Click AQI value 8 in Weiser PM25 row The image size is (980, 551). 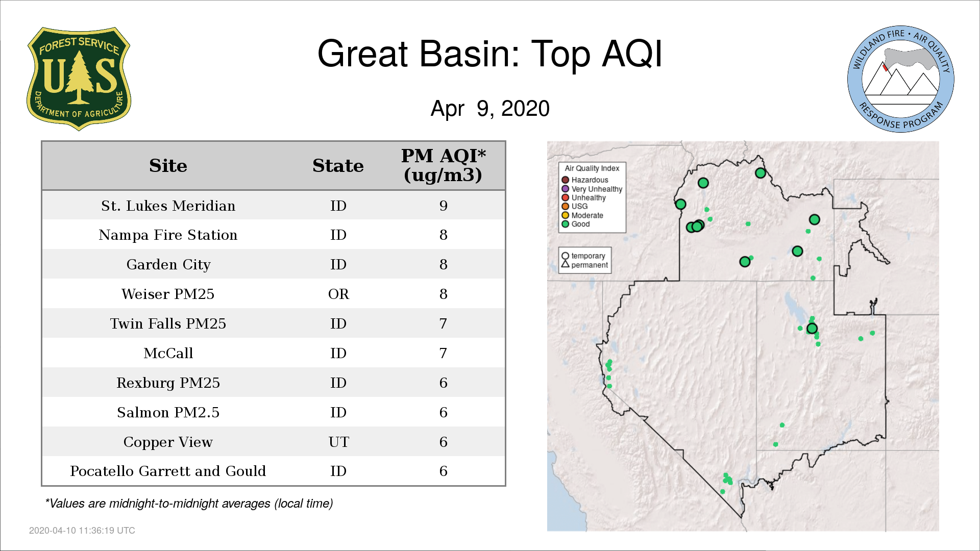(443, 294)
